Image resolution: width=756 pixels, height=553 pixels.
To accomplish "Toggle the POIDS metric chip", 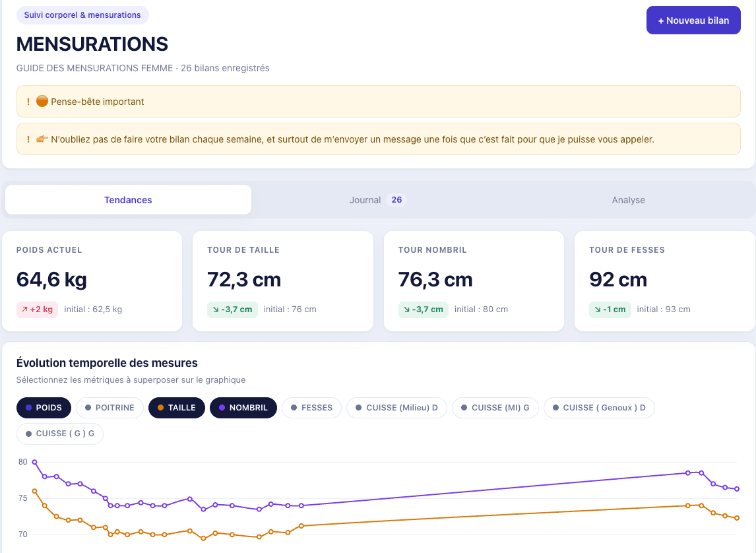I will [x=44, y=407].
